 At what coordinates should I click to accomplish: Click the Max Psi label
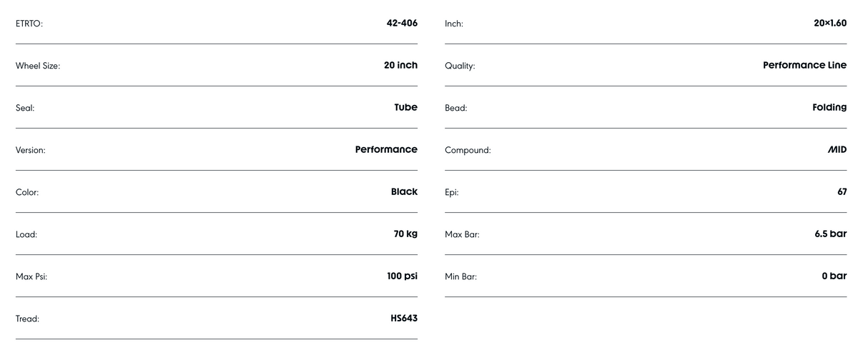click(x=31, y=276)
